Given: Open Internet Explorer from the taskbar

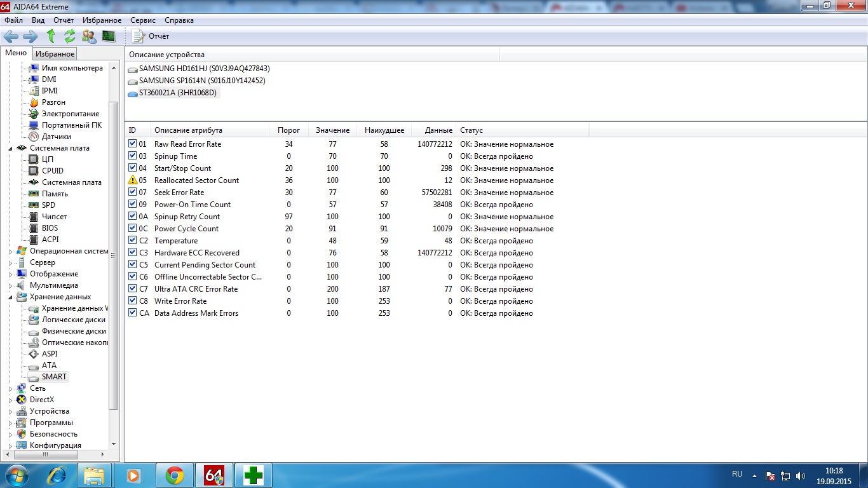Looking at the screenshot, I should (x=57, y=475).
